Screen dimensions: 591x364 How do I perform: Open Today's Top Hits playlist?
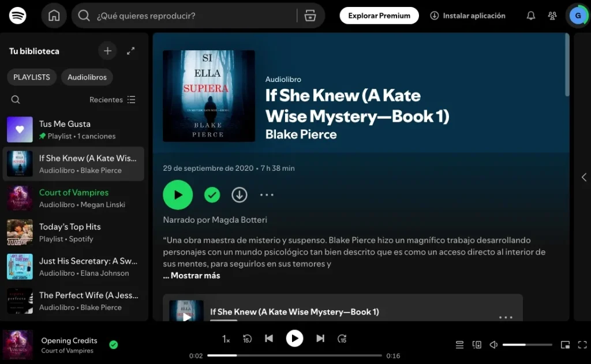(x=73, y=232)
